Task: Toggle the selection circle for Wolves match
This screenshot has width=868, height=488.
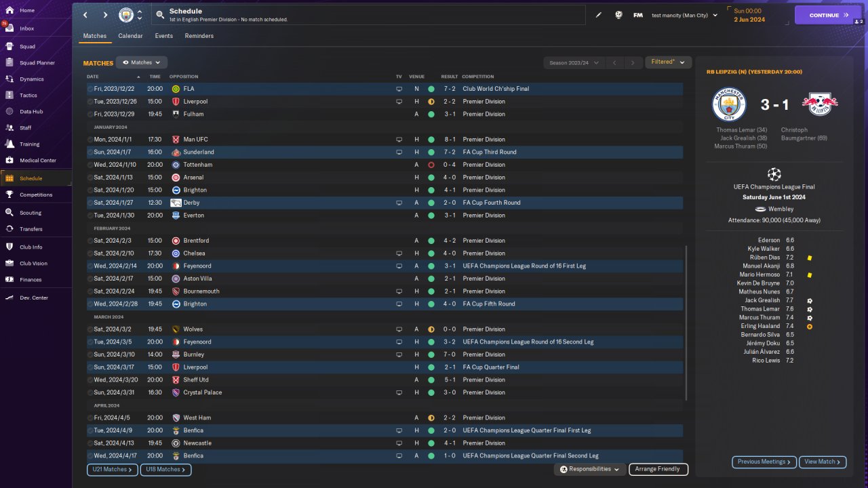Action: pos(90,329)
